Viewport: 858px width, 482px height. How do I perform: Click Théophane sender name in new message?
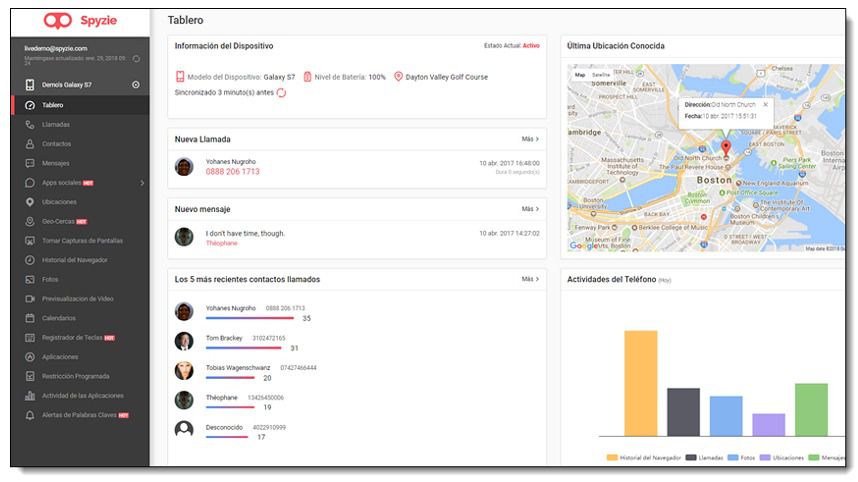[x=222, y=243]
